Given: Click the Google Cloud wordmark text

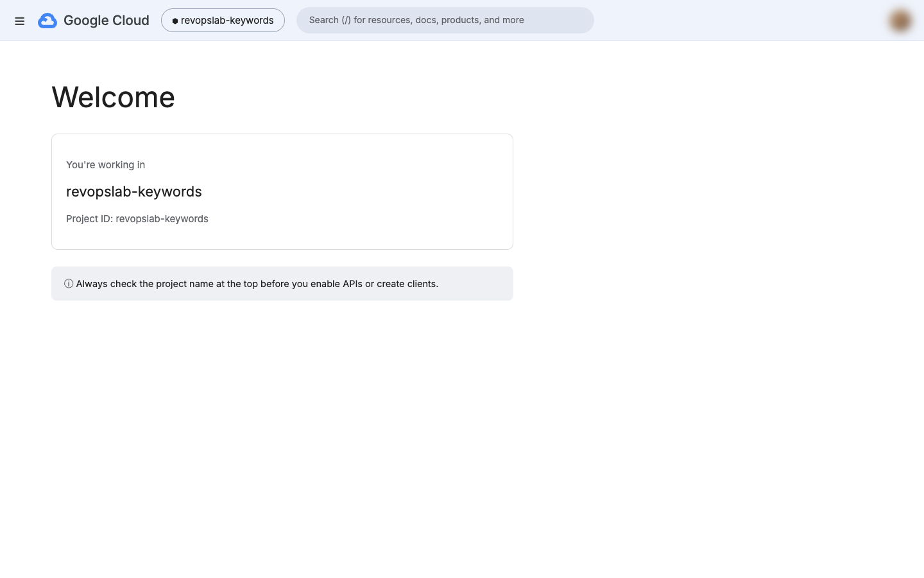Looking at the screenshot, I should (107, 21).
